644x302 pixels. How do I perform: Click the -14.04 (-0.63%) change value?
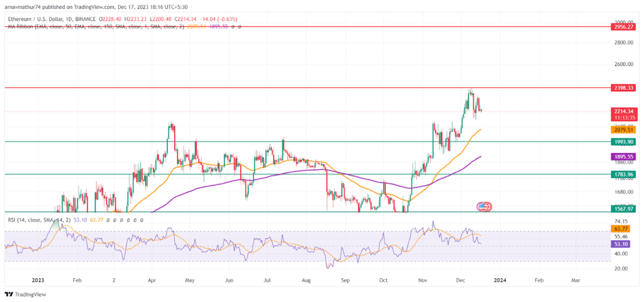coord(218,20)
